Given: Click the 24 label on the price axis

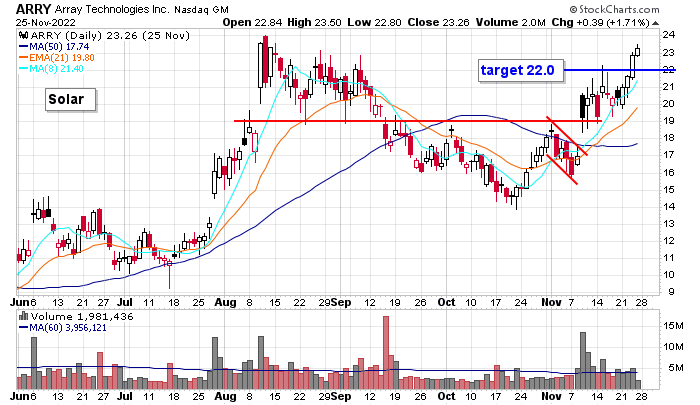Looking at the screenshot, I should tap(668, 35).
